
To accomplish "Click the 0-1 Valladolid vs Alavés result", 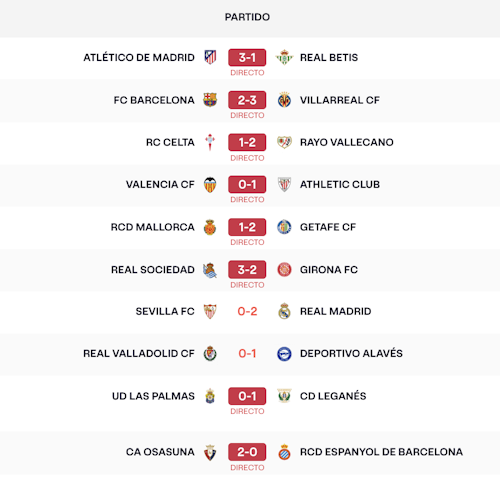I will coord(247,353).
